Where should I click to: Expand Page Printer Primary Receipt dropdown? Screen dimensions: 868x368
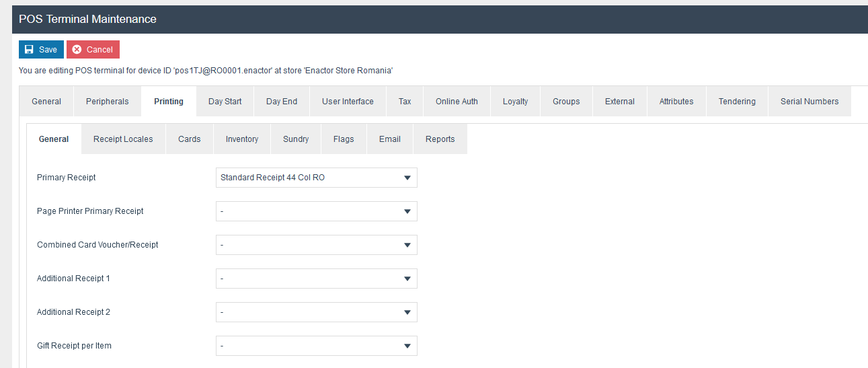316,211
